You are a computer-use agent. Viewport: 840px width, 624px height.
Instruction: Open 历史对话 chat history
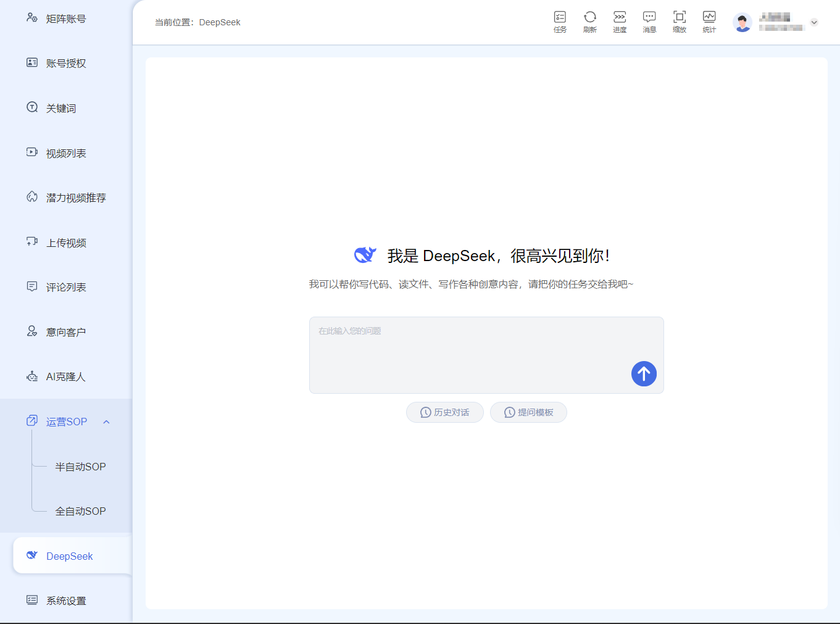(445, 412)
